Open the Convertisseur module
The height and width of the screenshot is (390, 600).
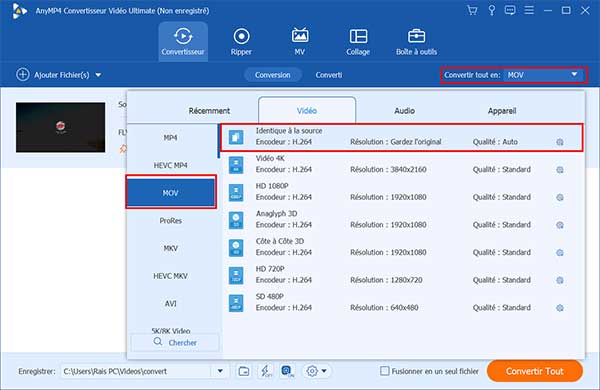183,41
